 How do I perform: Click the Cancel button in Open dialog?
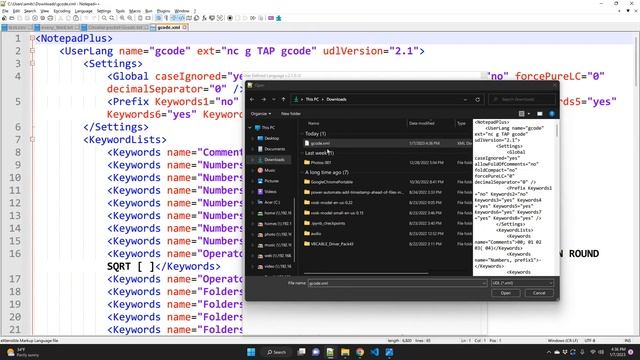[x=539, y=293]
